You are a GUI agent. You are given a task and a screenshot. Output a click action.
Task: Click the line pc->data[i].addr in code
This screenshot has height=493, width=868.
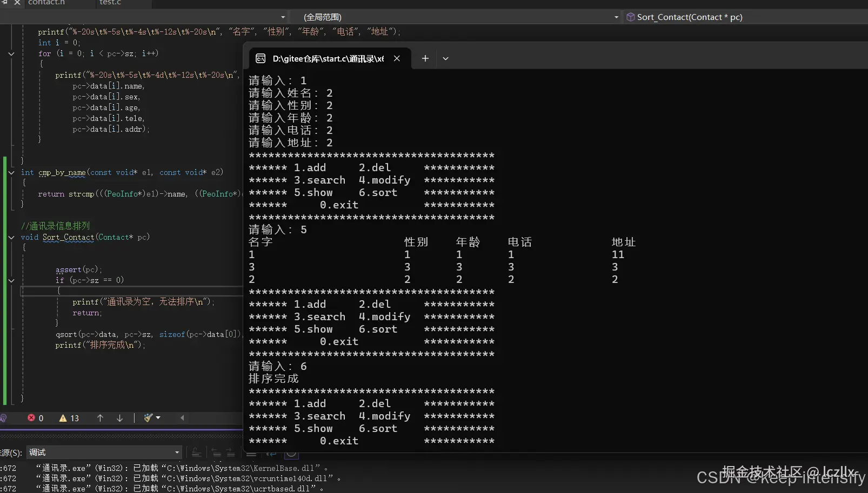111,129
